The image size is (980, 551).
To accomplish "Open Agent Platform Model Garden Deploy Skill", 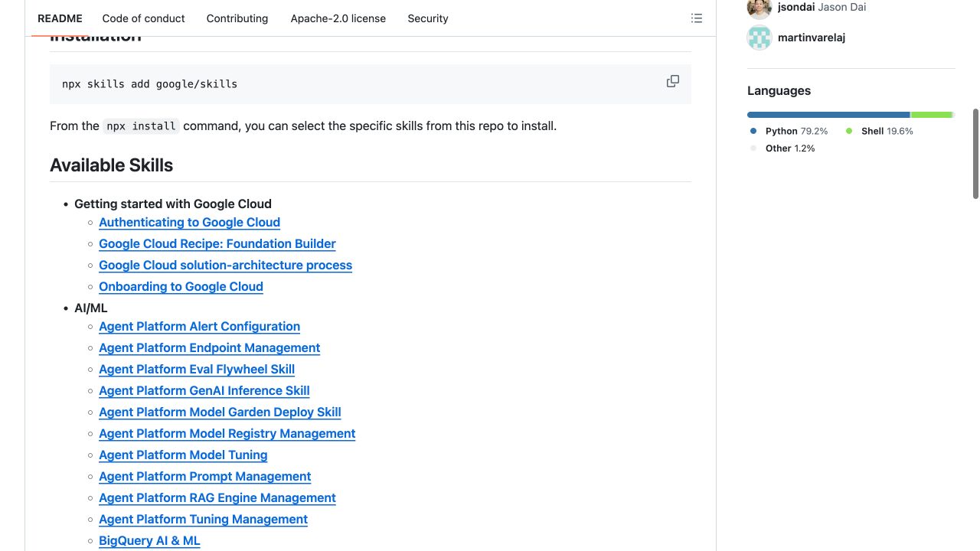I will point(220,412).
